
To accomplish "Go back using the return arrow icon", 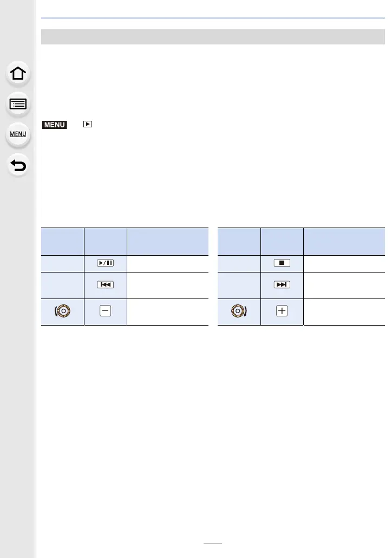I will point(18,165).
